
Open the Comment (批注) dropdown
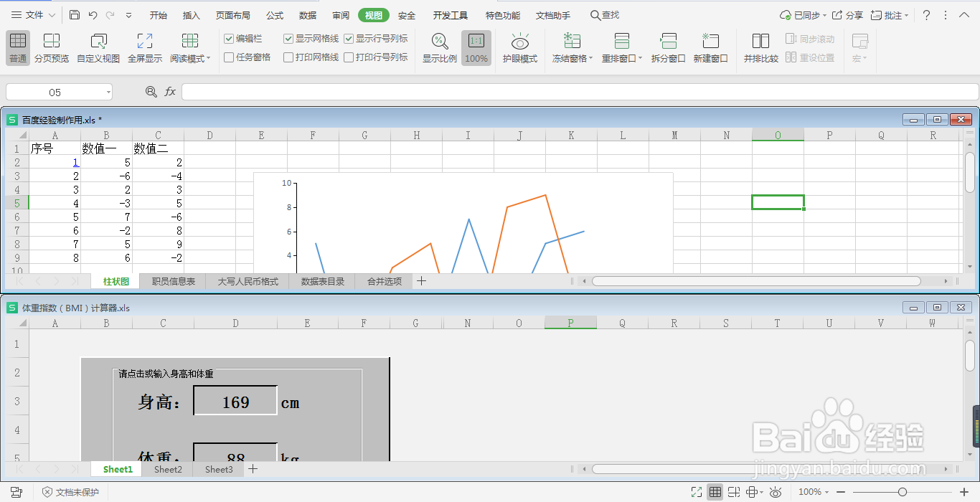(907, 16)
